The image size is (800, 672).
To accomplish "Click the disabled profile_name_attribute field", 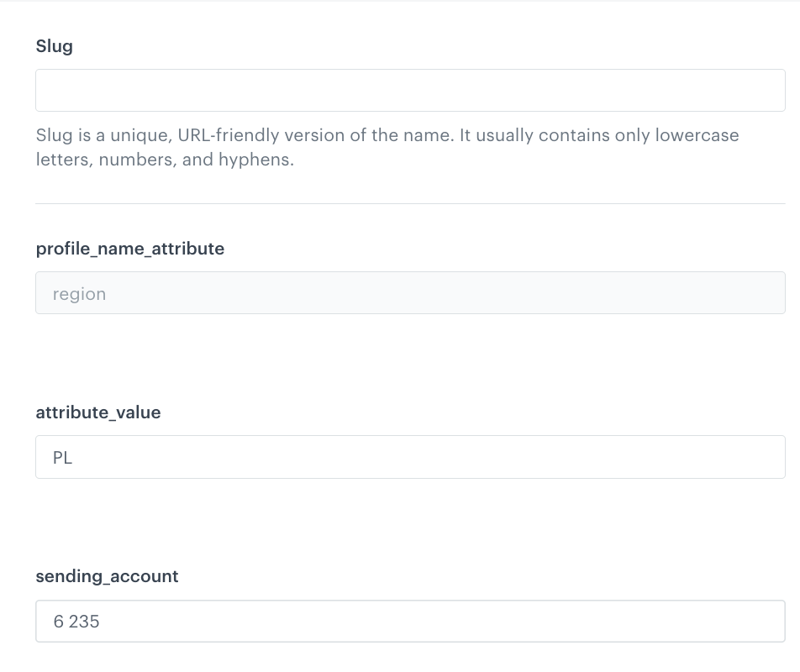I will pyautogui.click(x=410, y=293).
